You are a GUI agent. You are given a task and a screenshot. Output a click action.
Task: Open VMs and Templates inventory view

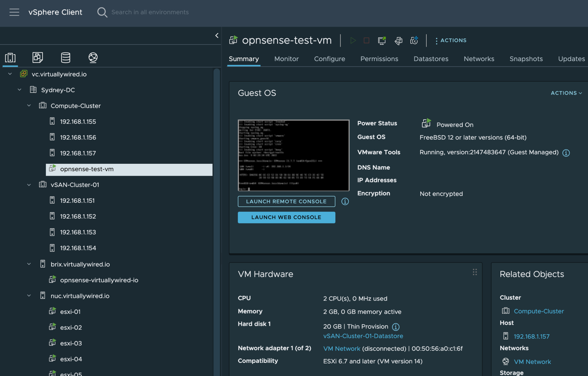pyautogui.click(x=38, y=58)
